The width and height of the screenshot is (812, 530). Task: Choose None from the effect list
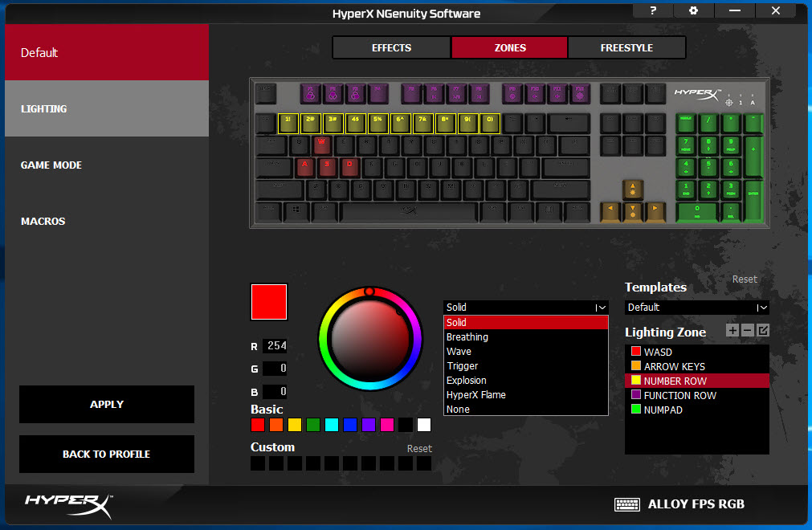pos(525,410)
